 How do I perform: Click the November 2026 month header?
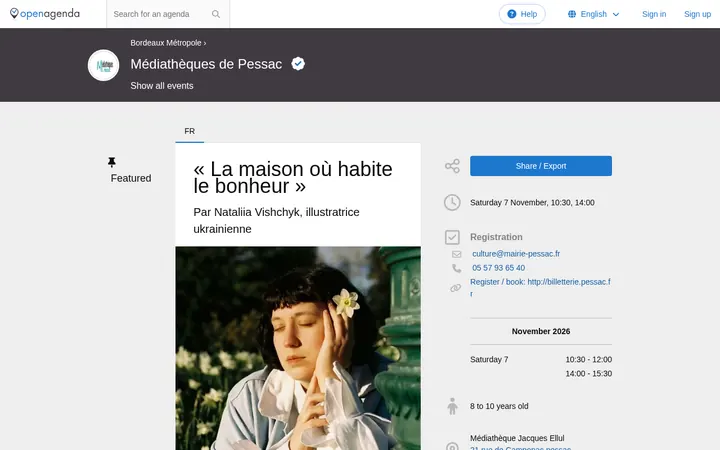coord(541,331)
